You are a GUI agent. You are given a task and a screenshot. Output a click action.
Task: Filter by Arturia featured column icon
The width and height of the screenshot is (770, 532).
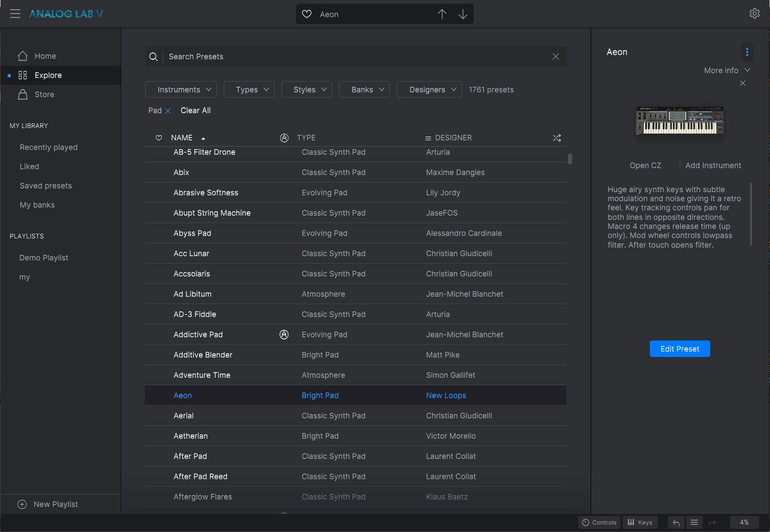[284, 138]
